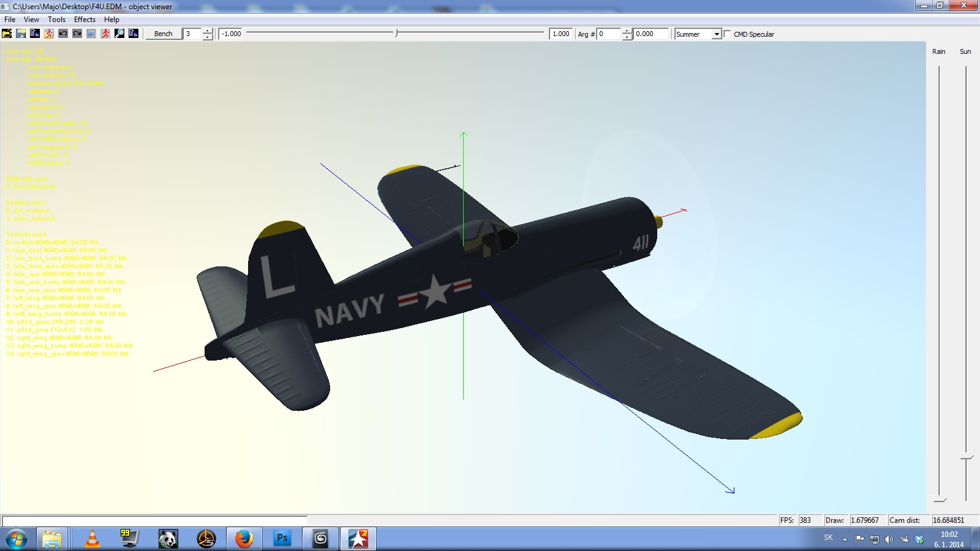
Task: Launch Photoshop from the taskbar
Action: (x=282, y=539)
